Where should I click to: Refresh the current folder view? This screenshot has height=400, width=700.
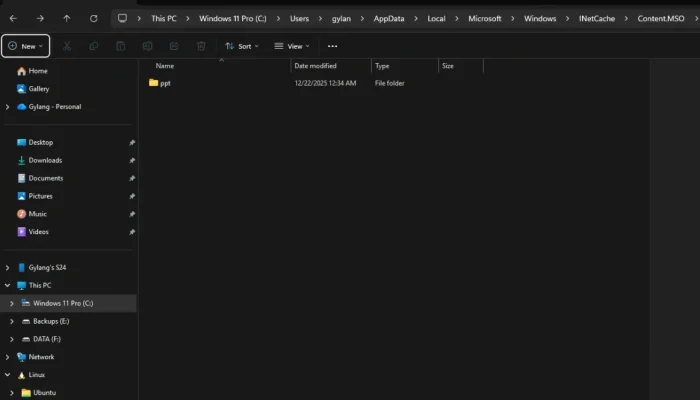[x=93, y=18]
